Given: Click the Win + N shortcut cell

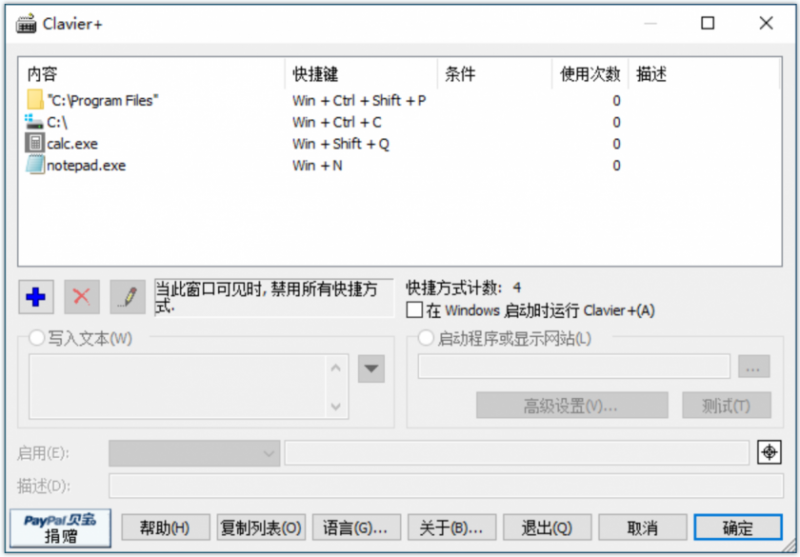Looking at the screenshot, I should click(x=317, y=165).
